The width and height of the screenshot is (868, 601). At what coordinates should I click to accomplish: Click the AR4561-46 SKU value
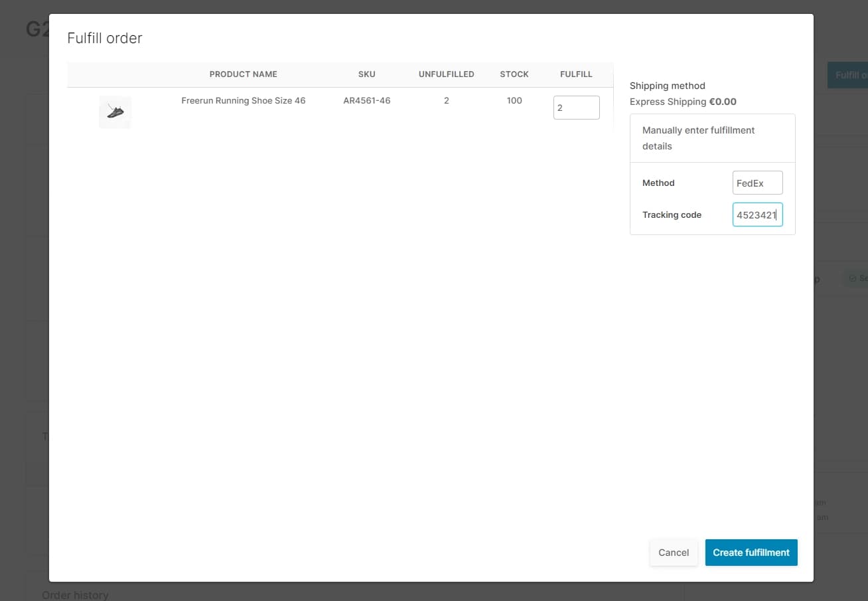point(366,101)
